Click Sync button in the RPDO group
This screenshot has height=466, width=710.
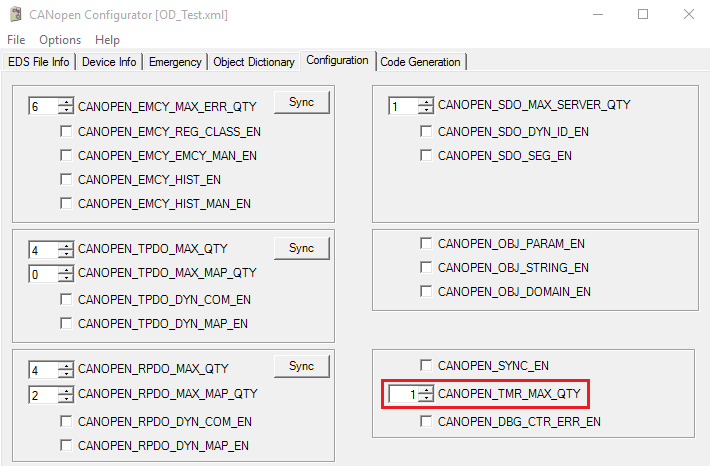[x=302, y=366]
